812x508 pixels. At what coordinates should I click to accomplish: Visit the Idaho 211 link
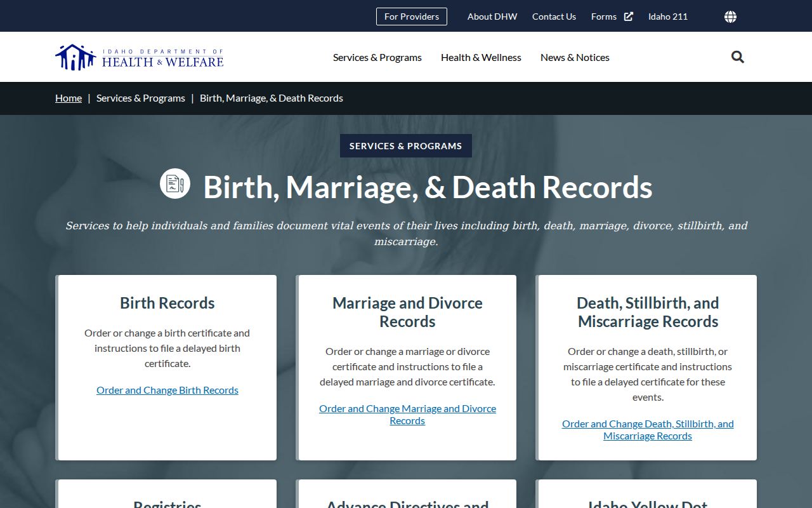point(668,17)
